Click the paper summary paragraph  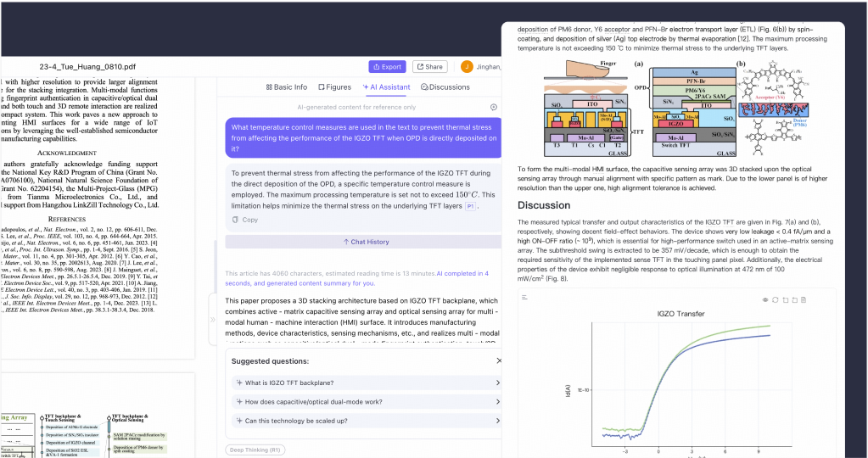point(362,322)
